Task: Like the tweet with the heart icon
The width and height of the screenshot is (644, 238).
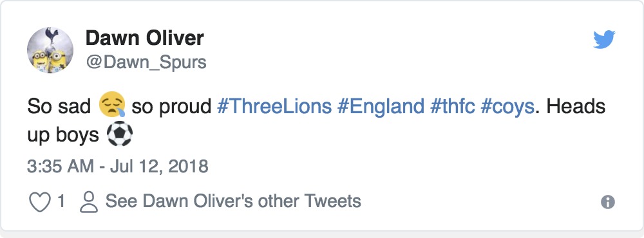Action: coord(40,202)
